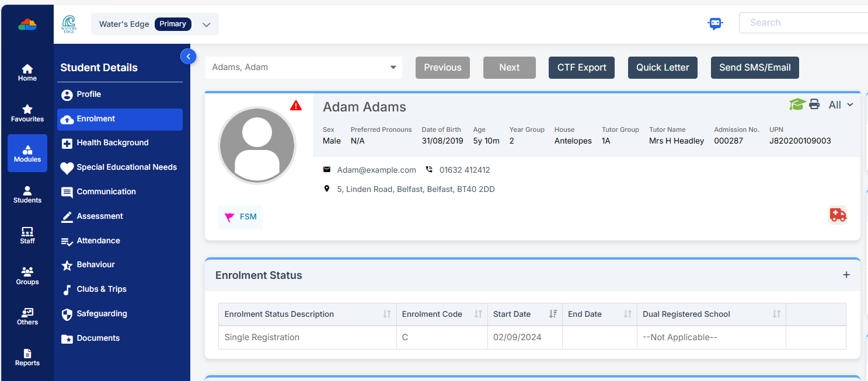Viewport: 868px width, 381px height.
Task: Open Safeguarding menu item
Action: click(x=120, y=314)
